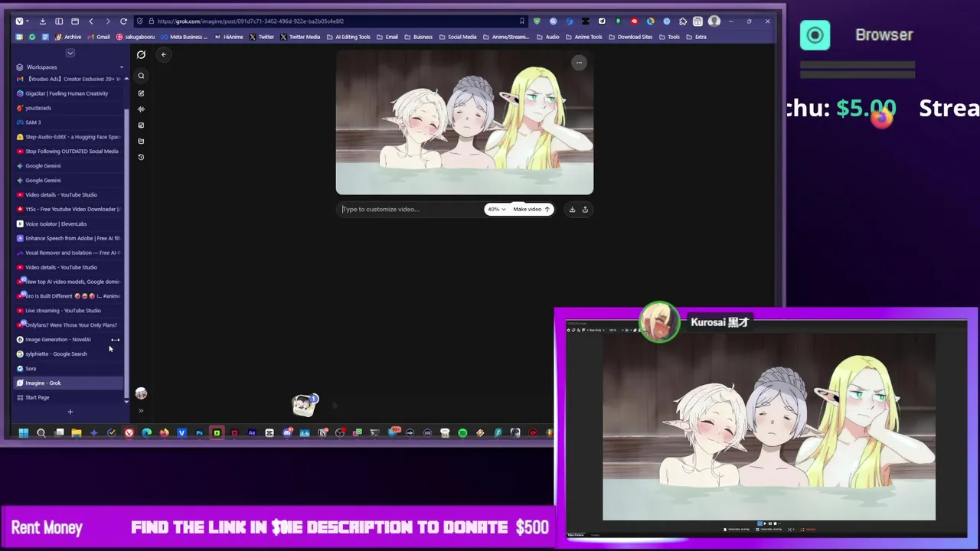980x551 pixels.
Task: Open Grok history clock icon
Action: pos(141,157)
